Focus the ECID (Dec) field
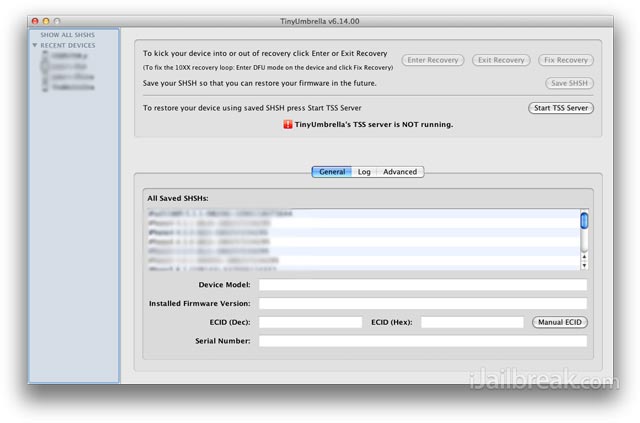Image resolution: width=640 pixels, height=423 pixels. point(310,322)
